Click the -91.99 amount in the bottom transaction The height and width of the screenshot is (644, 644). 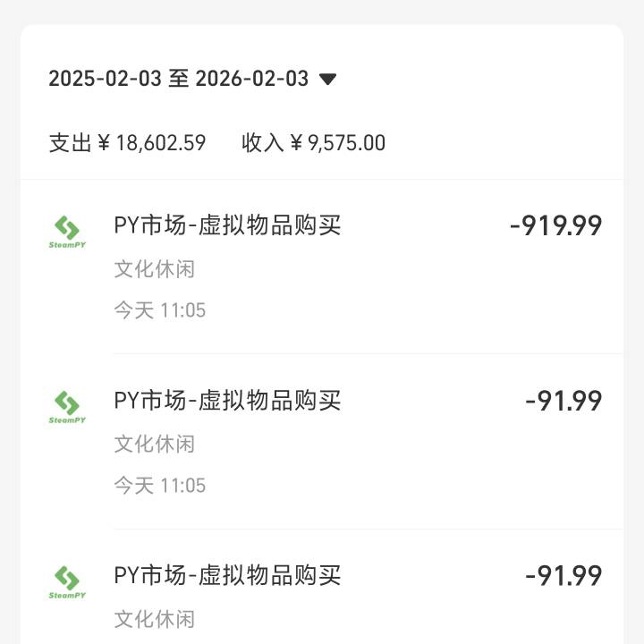click(563, 575)
